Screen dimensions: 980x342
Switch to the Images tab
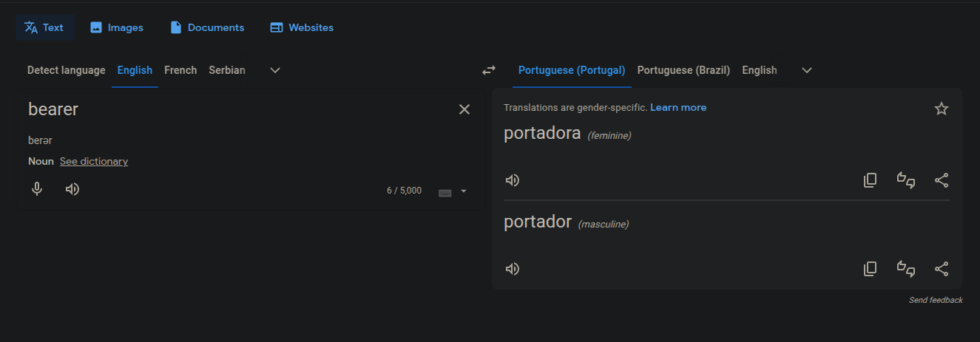tap(117, 27)
